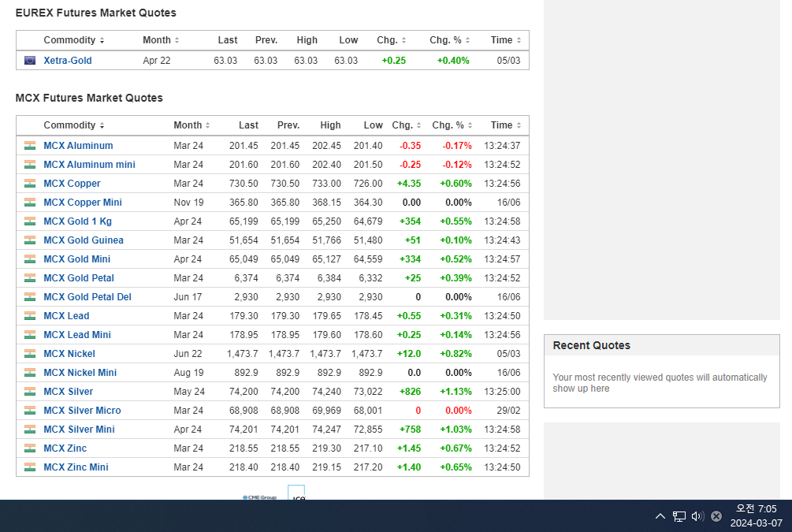792x532 pixels.
Task: Open the MCX Zinc Mini link
Action: (x=76, y=467)
